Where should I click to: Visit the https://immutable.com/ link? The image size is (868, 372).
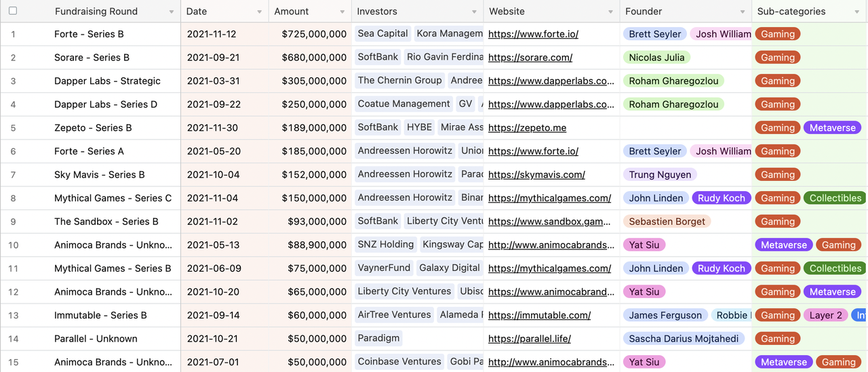[539, 315]
